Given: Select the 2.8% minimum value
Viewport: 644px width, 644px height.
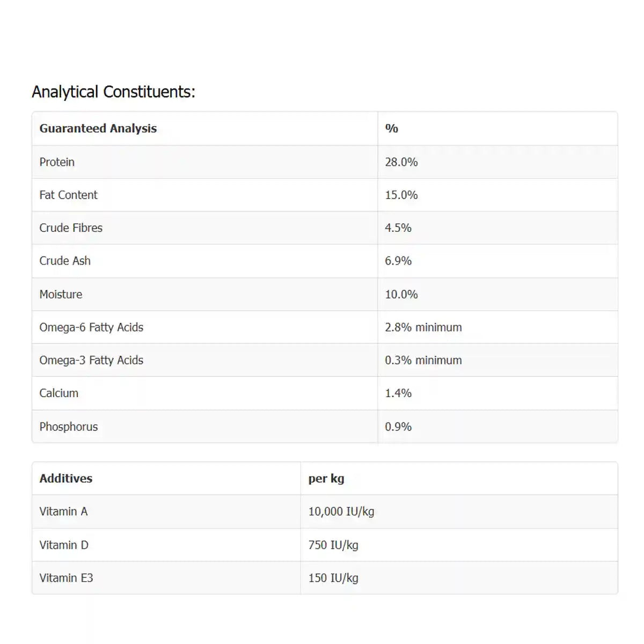Looking at the screenshot, I should (423, 327).
